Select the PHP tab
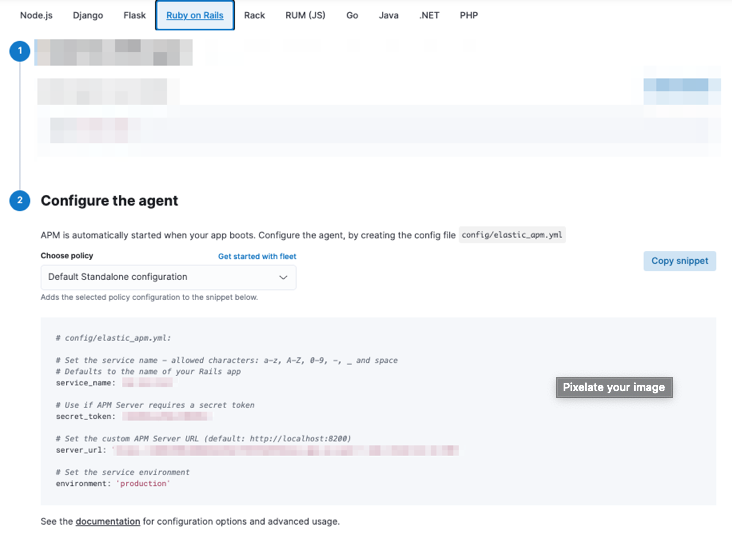 pos(469,15)
